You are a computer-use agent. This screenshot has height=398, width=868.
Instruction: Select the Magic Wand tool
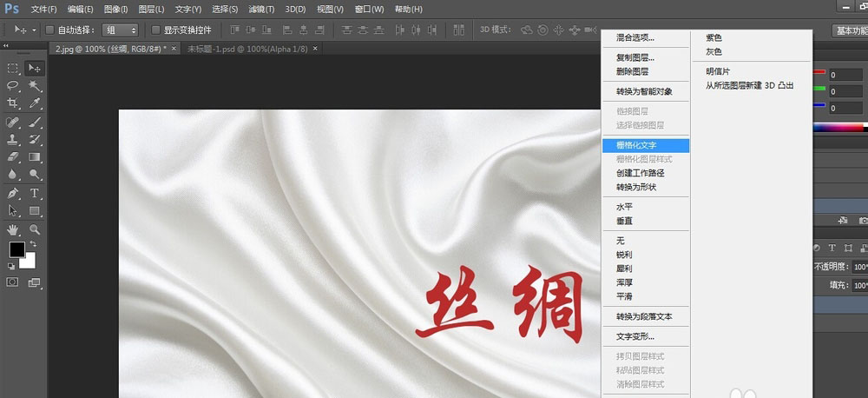pos(35,85)
